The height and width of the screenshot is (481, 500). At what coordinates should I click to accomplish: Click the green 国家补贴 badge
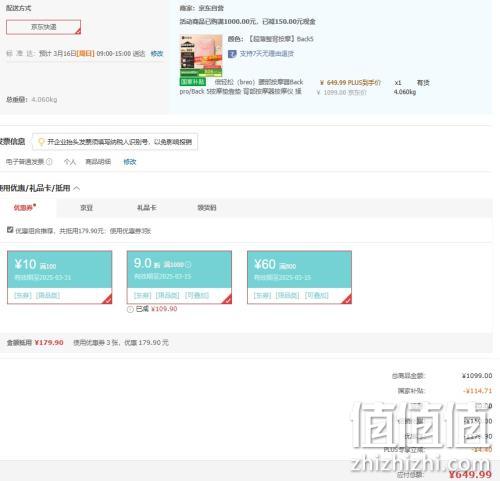[193, 82]
